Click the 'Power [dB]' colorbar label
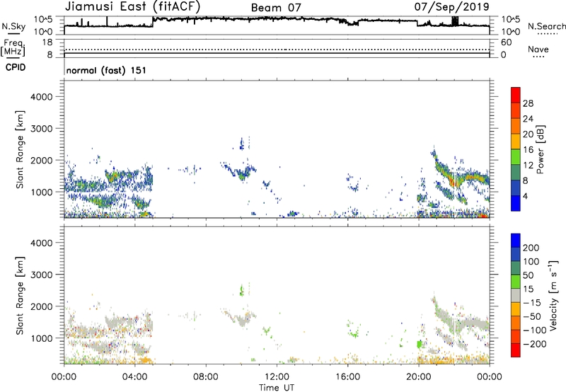 click(x=540, y=149)
